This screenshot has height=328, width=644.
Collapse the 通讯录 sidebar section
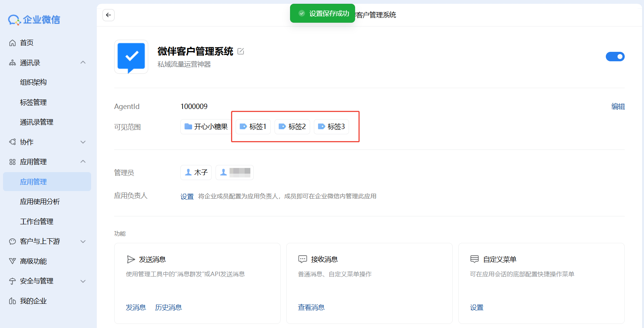pos(83,63)
